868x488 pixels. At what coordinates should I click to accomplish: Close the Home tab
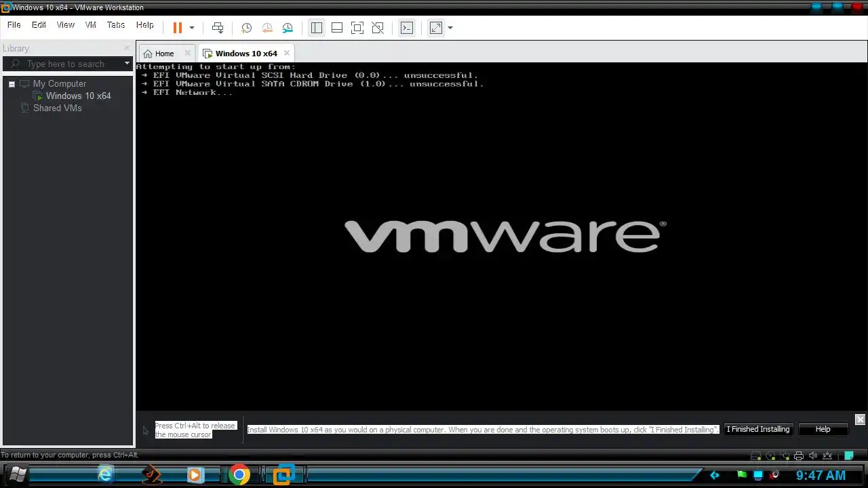(188, 53)
